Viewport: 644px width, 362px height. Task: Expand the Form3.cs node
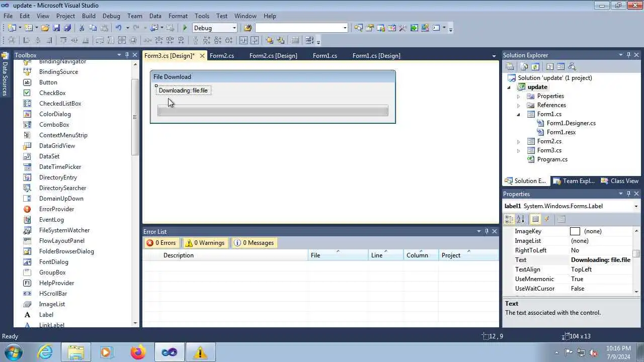tap(519, 150)
